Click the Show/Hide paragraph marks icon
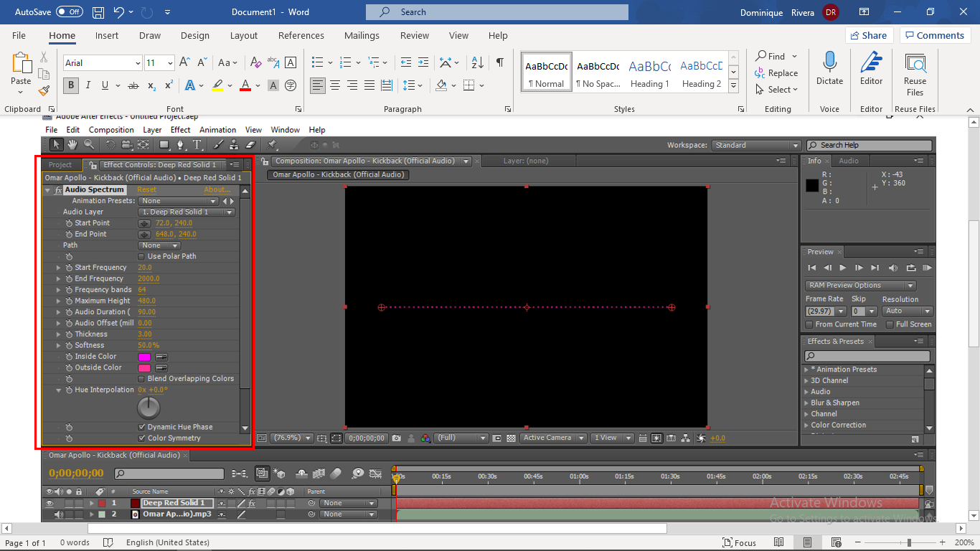This screenshot has width=980, height=551. pyautogui.click(x=499, y=62)
